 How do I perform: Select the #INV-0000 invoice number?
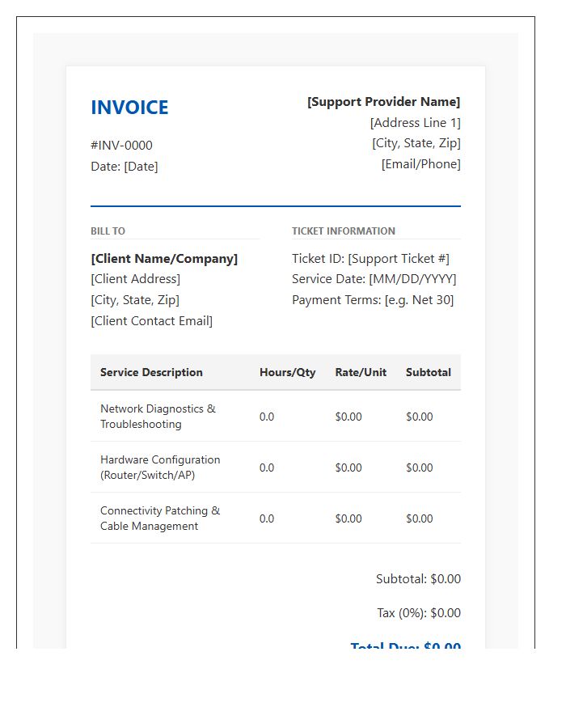click(x=121, y=146)
